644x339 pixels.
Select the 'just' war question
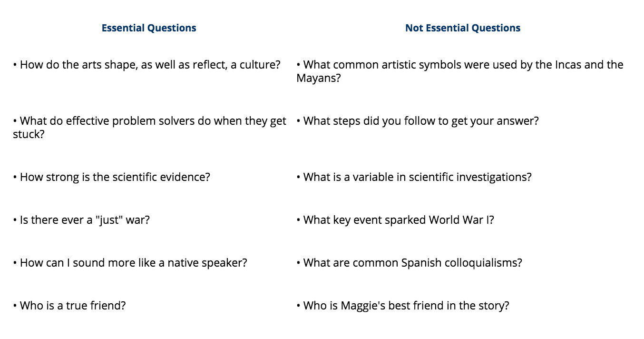[81, 220]
